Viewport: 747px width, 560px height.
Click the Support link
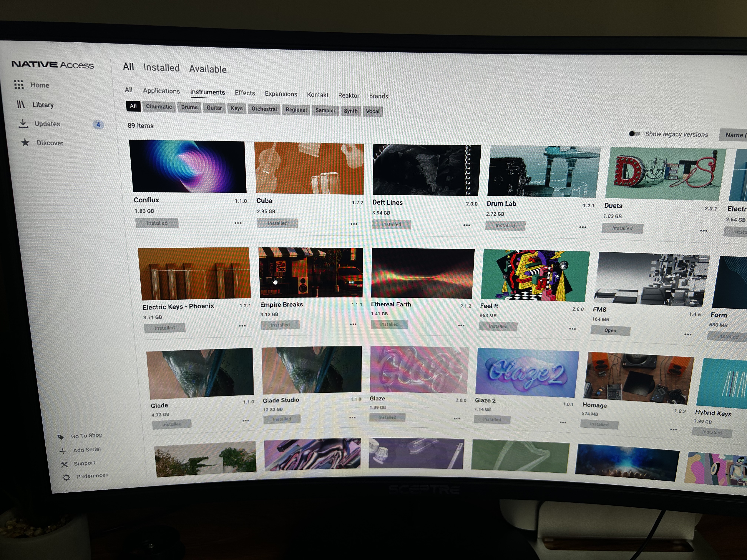coord(84,463)
